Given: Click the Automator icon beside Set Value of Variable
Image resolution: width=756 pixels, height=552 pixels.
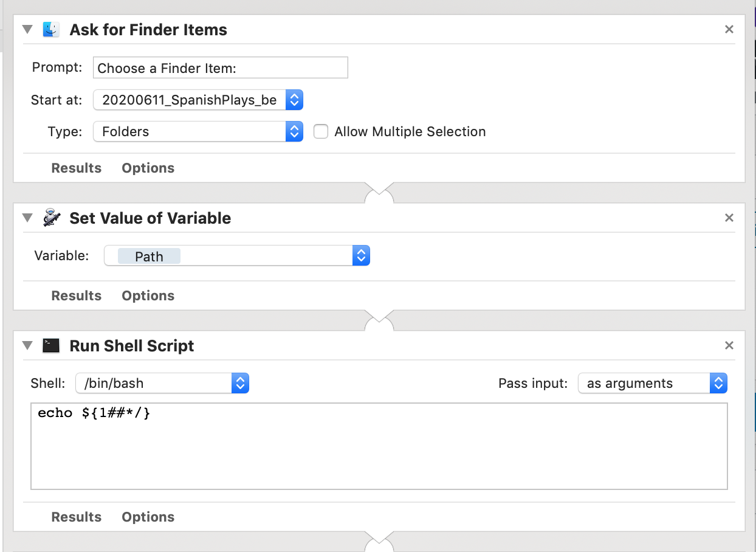Looking at the screenshot, I should point(51,218).
